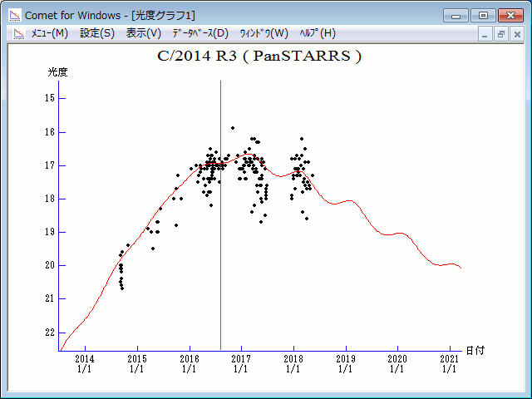Click the C/2014 R3 (PanSTARRS) chart title
This screenshot has height=399, width=532.
tap(259, 57)
